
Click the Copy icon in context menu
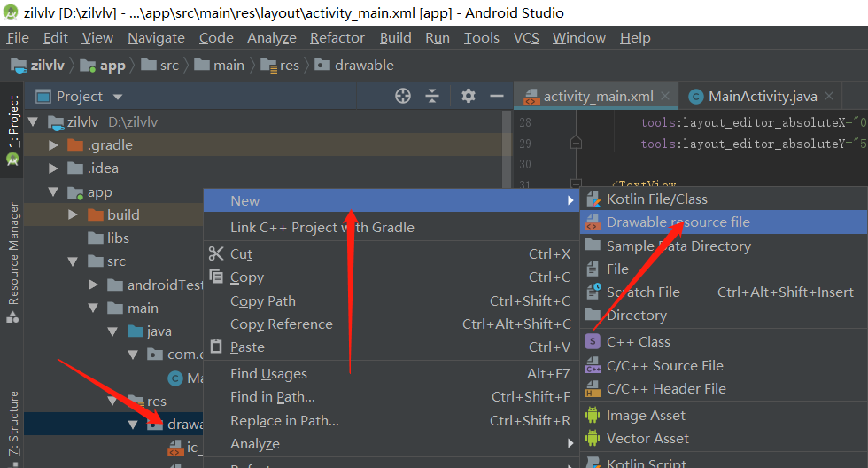click(216, 276)
